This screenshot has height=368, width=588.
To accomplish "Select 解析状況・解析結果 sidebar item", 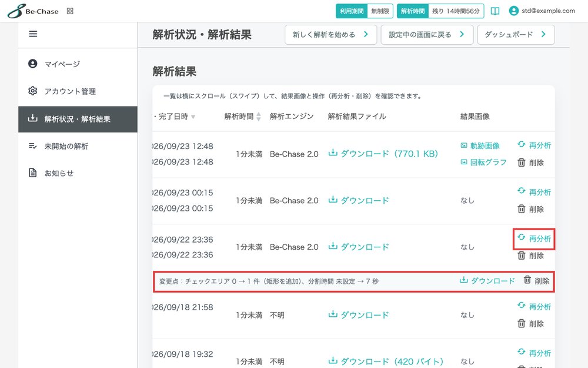I will click(x=78, y=119).
